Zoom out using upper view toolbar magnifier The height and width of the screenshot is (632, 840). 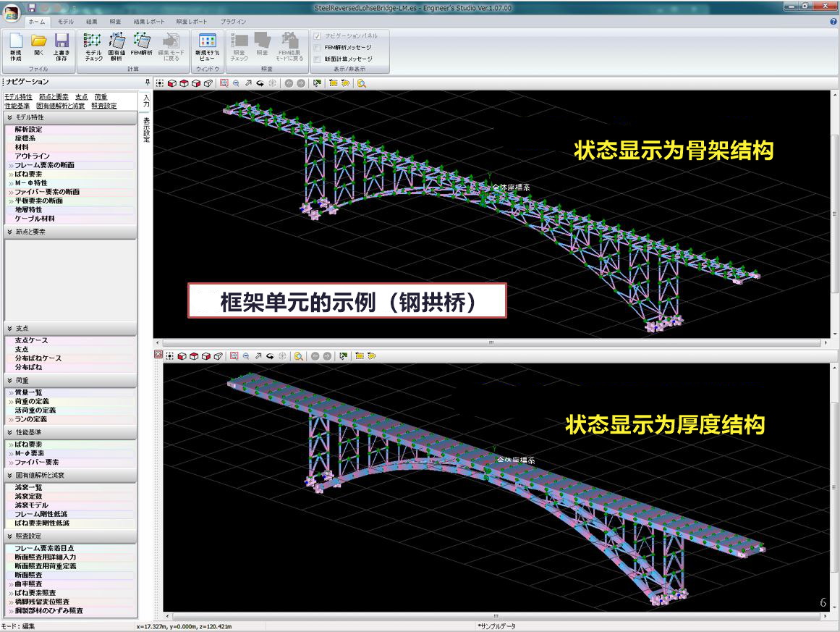coord(236,83)
